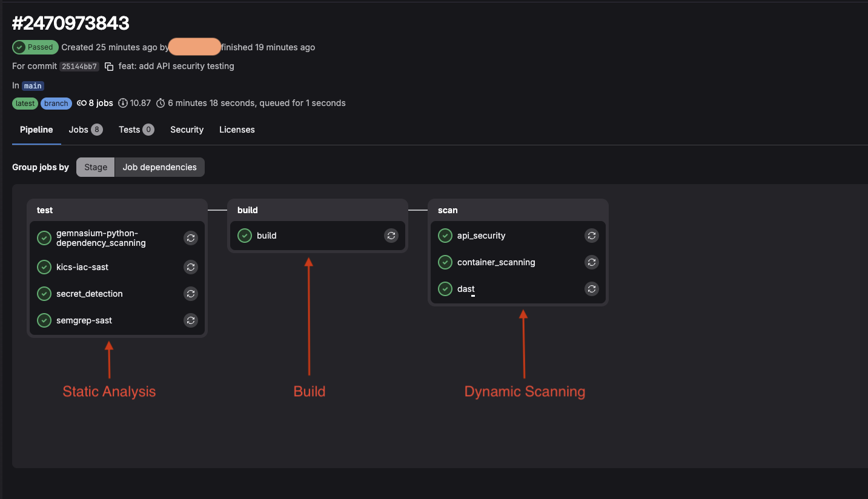Retry the build job

click(x=391, y=236)
